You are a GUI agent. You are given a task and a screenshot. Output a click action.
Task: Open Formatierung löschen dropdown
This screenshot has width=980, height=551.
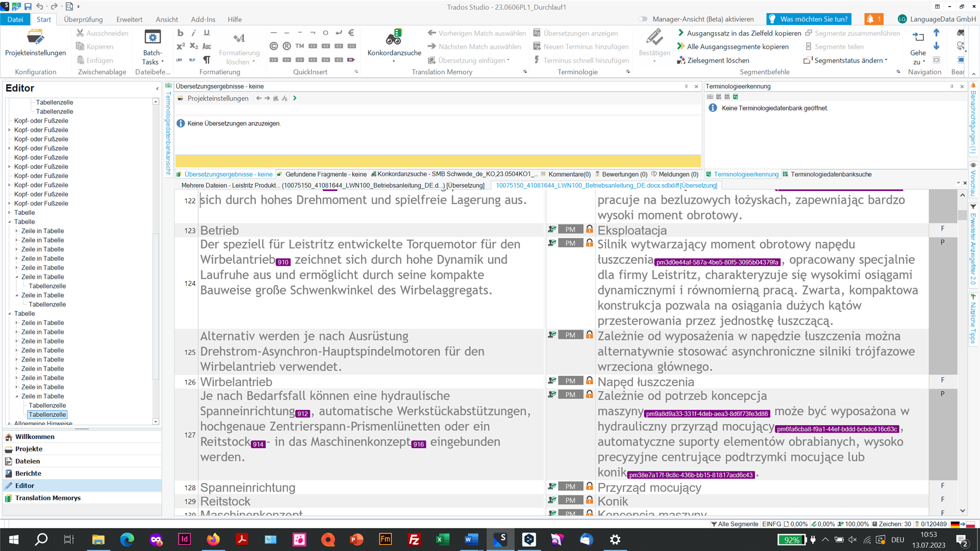[239, 47]
